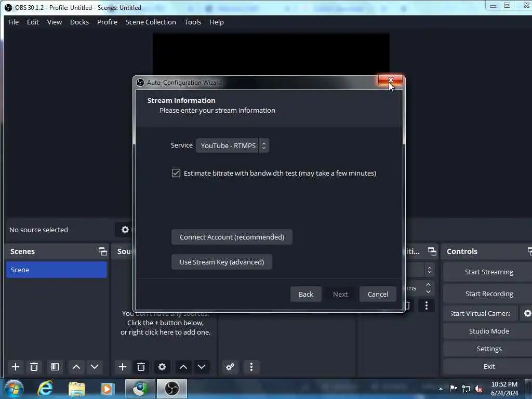
Task: Switch to OBS Studio taskbar icon
Action: click(x=171, y=389)
